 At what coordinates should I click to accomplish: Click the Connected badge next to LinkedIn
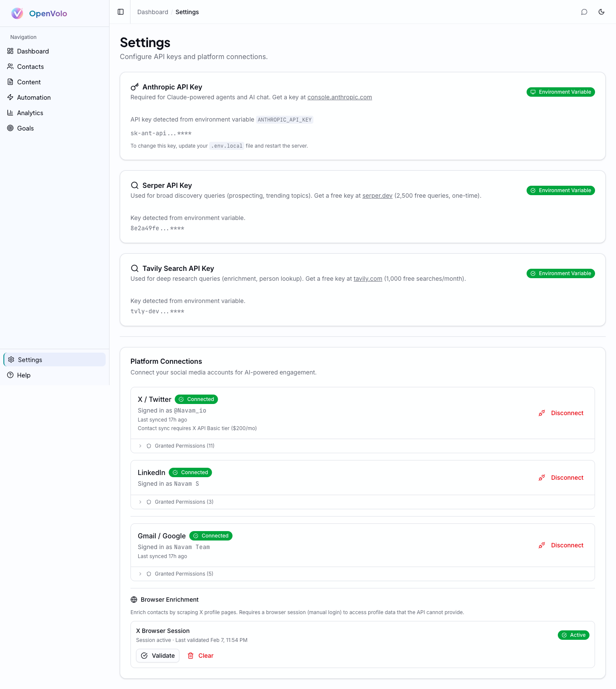tap(190, 472)
